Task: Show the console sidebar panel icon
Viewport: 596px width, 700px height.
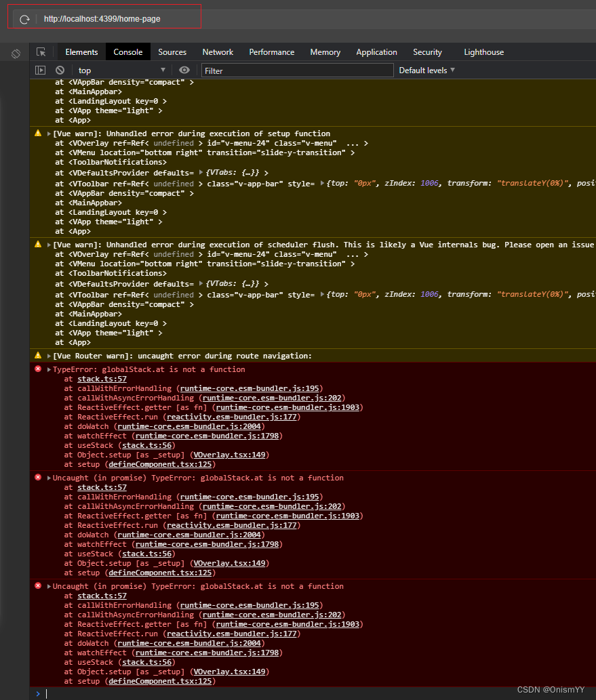Action: click(x=40, y=70)
